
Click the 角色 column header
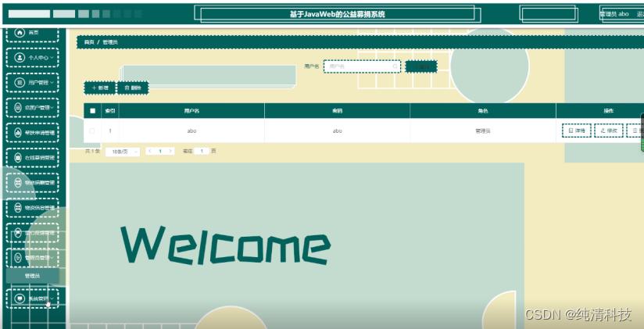point(483,111)
